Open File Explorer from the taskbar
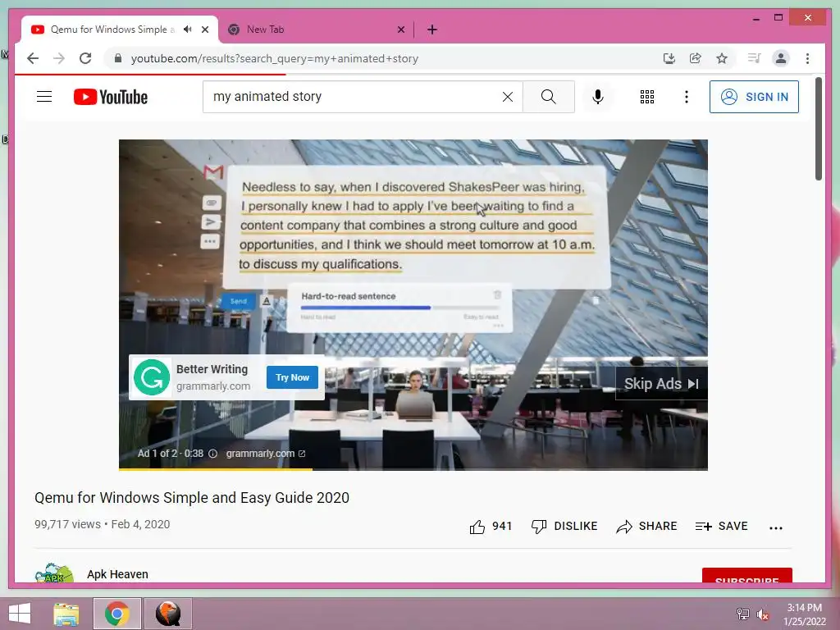This screenshot has width=840, height=630. (x=66, y=614)
